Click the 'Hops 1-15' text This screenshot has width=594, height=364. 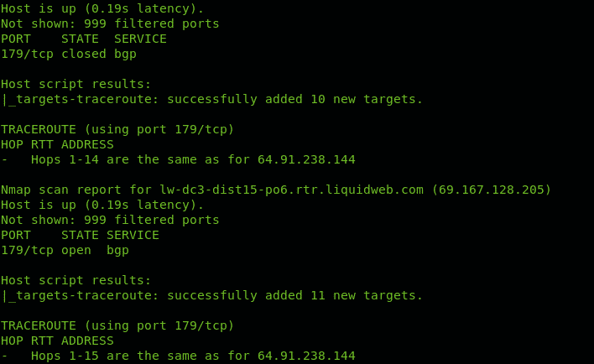(65, 356)
